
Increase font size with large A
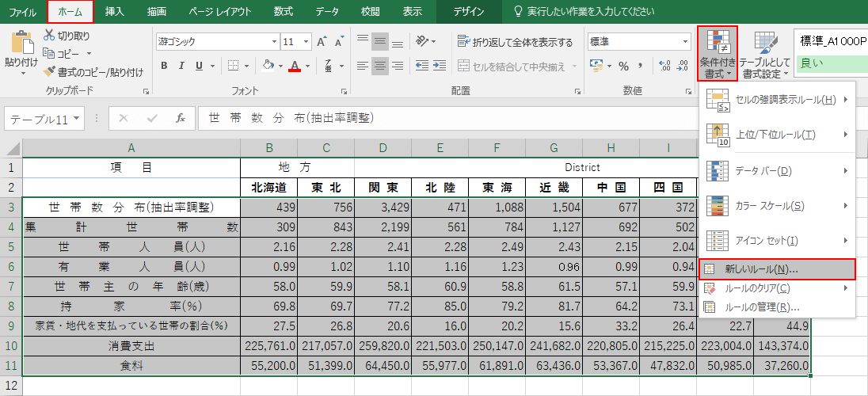322,41
